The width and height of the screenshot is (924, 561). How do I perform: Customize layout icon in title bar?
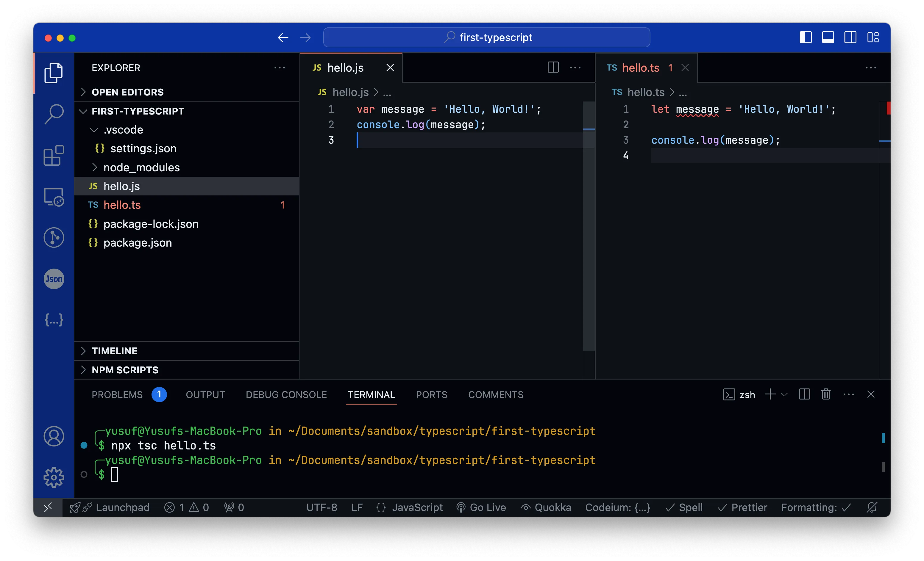(x=873, y=37)
